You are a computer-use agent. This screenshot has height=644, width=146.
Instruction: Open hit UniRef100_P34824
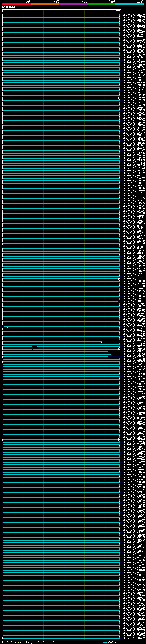coord(134,246)
